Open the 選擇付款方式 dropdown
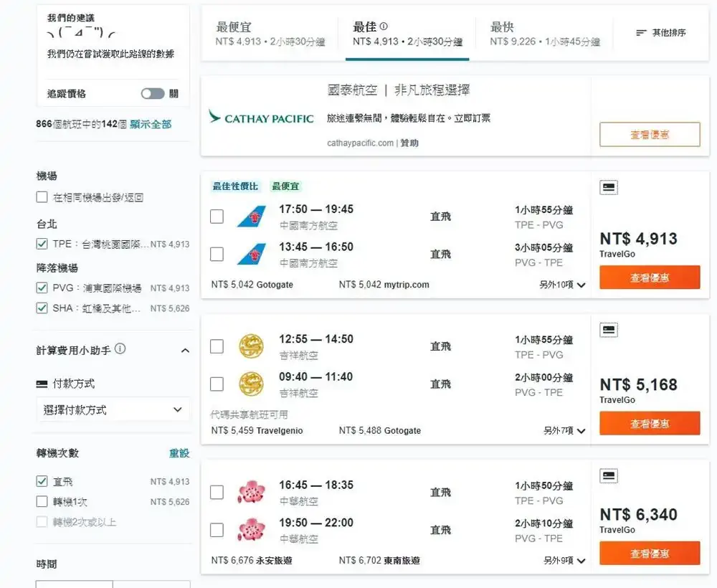Screen dimensions: 717x588 pyautogui.click(x=113, y=409)
